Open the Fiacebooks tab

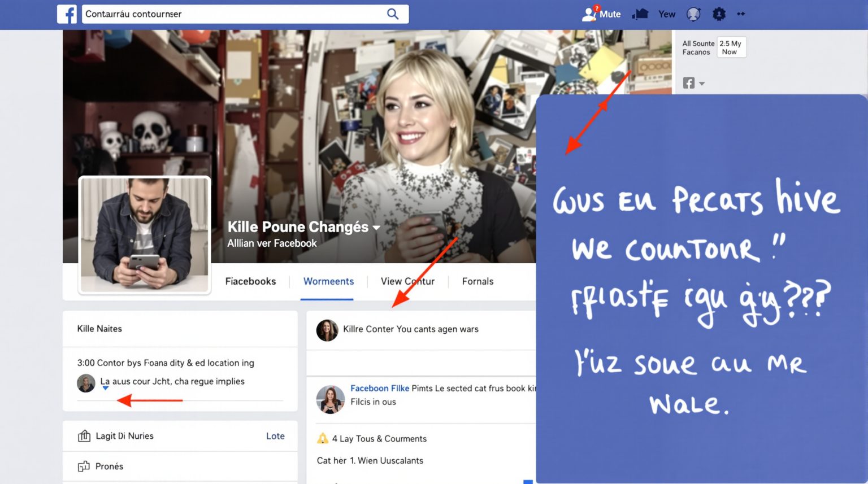[250, 281]
